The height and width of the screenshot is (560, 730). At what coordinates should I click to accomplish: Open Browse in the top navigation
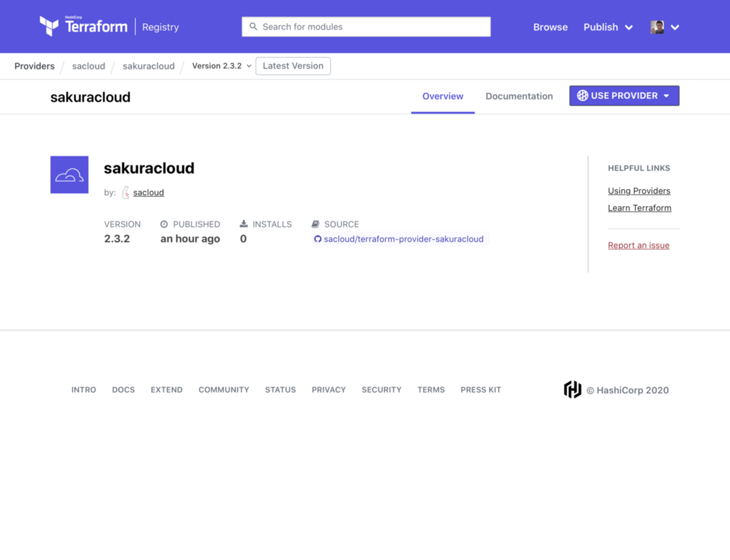[550, 27]
